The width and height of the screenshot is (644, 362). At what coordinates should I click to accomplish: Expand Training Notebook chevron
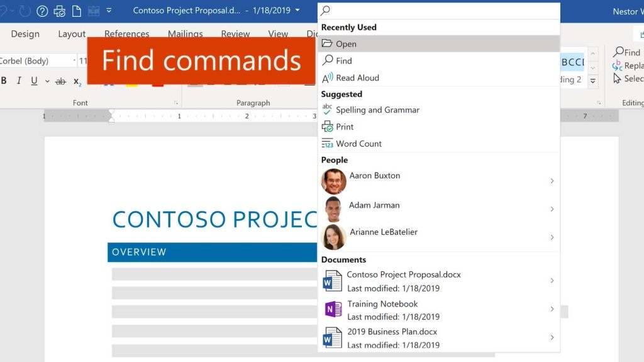coord(552,309)
